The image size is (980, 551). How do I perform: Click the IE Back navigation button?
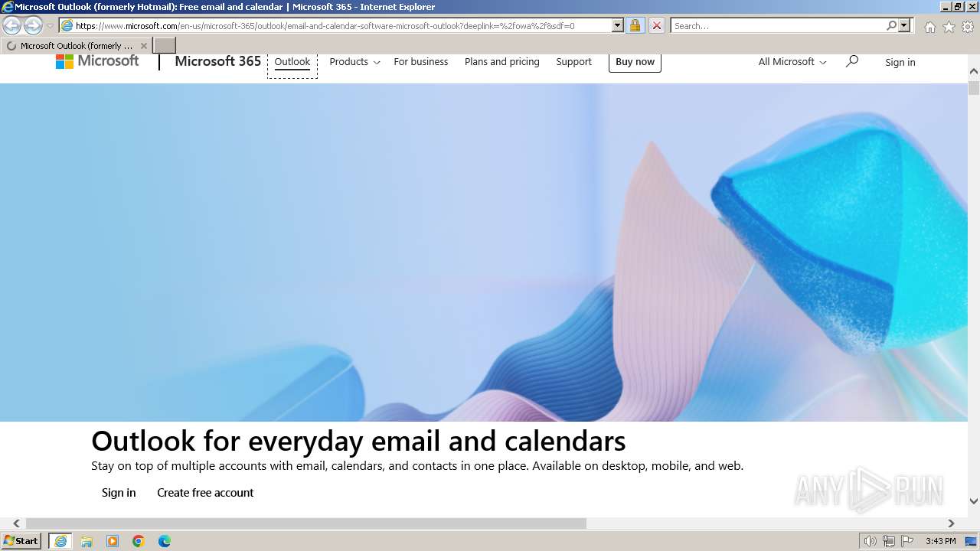(11, 25)
